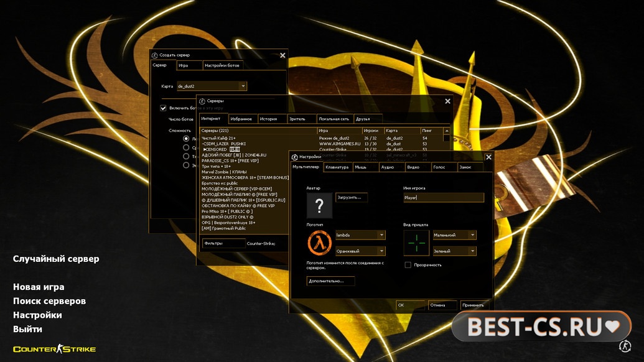Screen dimensions: 644x362
Task: Click the orange lambda logo preview
Action: point(320,243)
